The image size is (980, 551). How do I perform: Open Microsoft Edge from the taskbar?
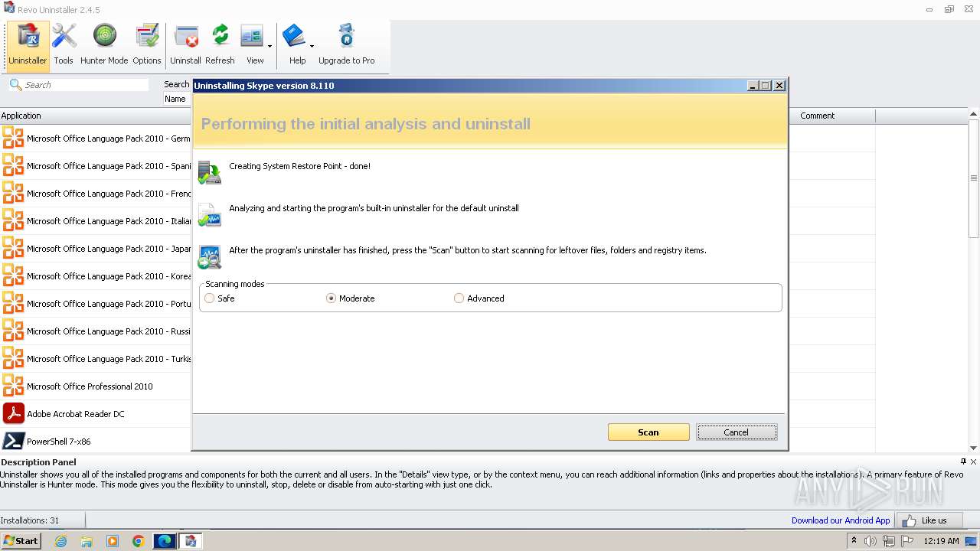click(x=165, y=541)
